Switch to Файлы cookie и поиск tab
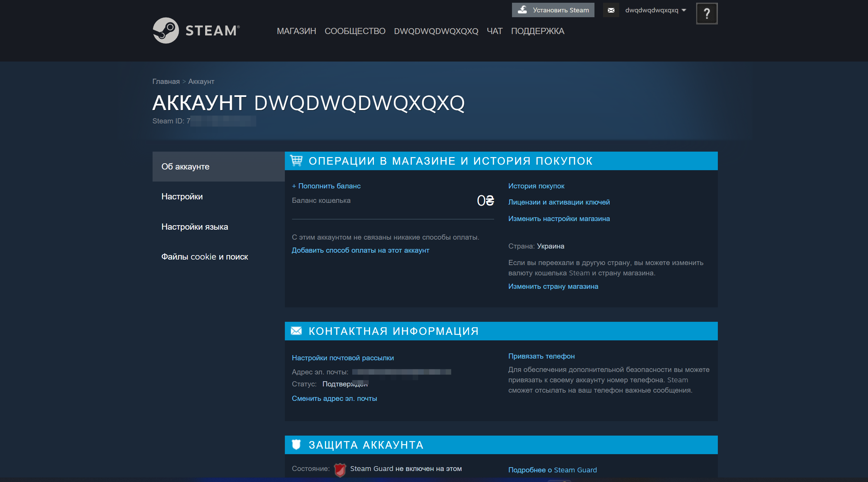 pos(204,257)
